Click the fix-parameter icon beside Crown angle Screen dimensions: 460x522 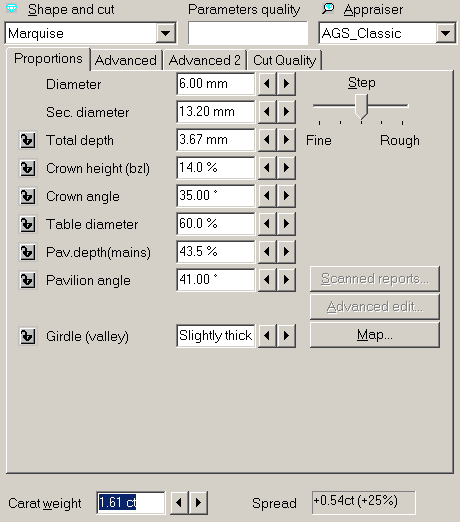28,196
